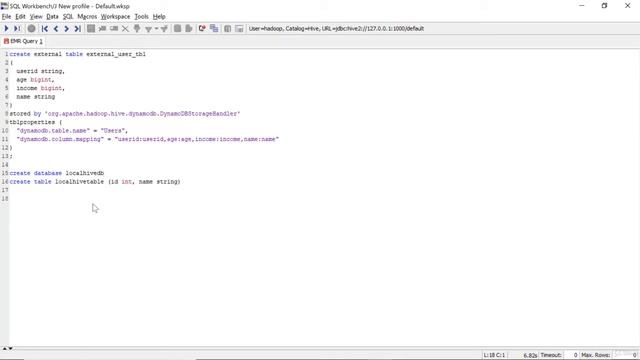Click the Insert row icon

point(102,29)
